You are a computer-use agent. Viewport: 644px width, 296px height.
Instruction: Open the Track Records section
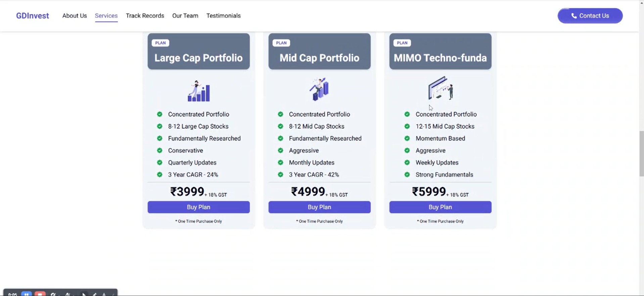[145, 15]
